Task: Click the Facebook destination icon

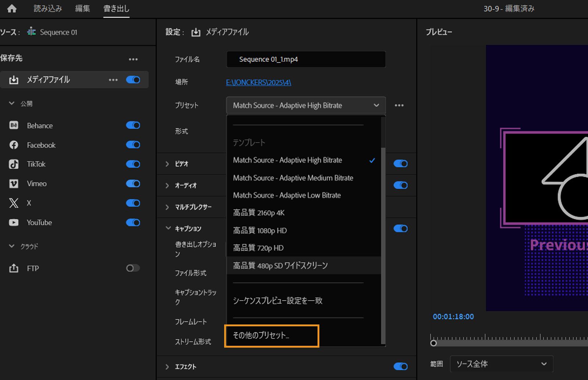Action: [x=14, y=145]
